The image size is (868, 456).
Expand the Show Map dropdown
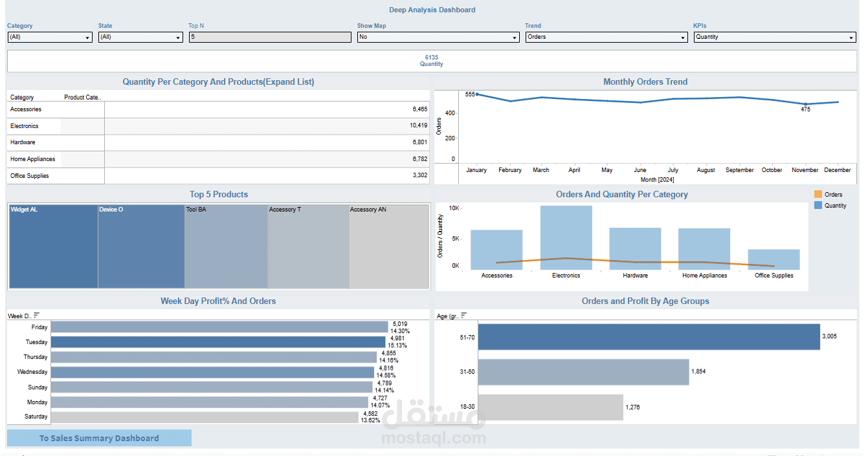(438, 38)
